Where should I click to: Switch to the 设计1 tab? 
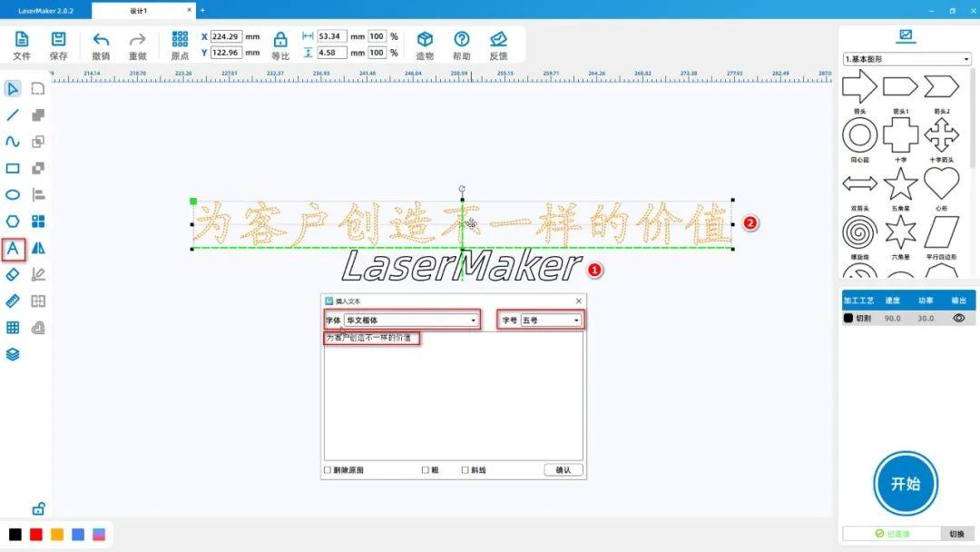coord(139,11)
